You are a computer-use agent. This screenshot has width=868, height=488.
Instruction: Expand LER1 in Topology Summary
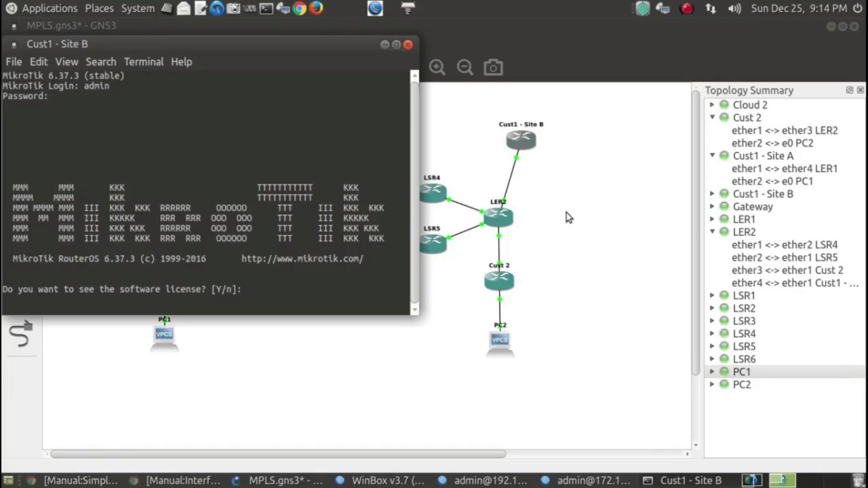[x=712, y=220]
